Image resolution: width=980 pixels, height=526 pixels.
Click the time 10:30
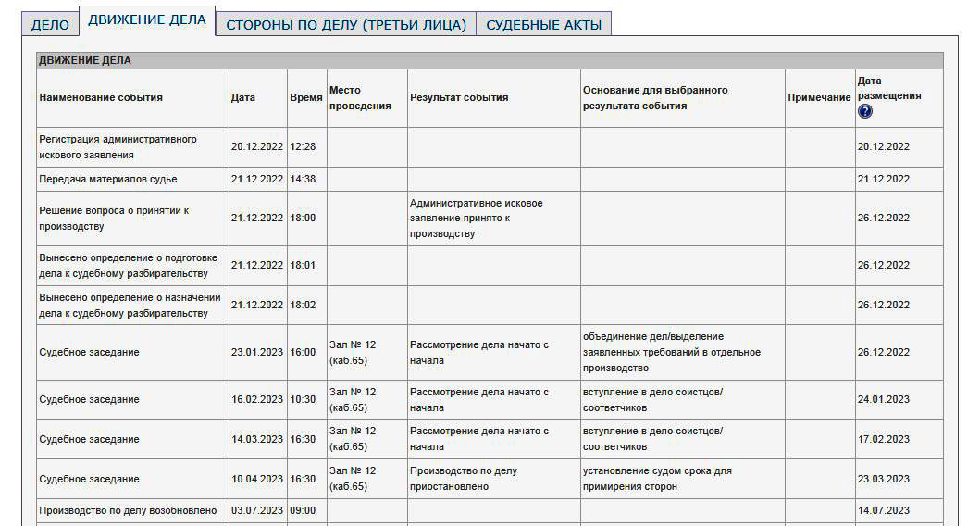(x=303, y=400)
